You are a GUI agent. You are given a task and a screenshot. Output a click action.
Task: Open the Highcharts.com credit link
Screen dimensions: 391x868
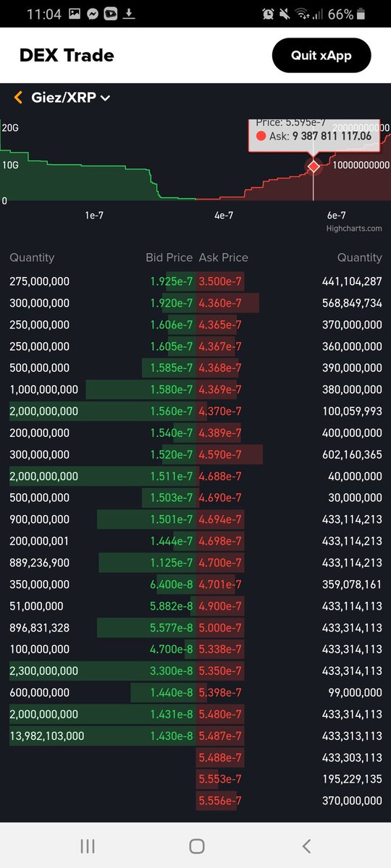coord(354,229)
